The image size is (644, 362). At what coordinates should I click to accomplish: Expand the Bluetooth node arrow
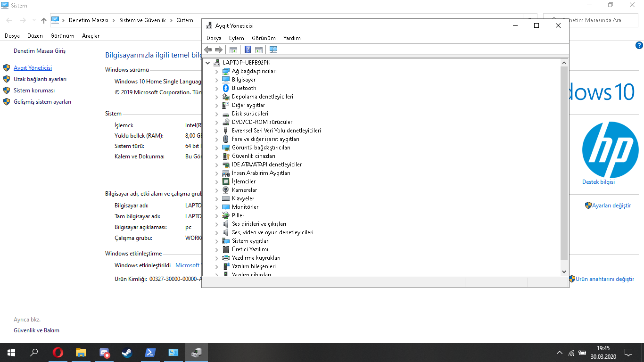(x=217, y=88)
